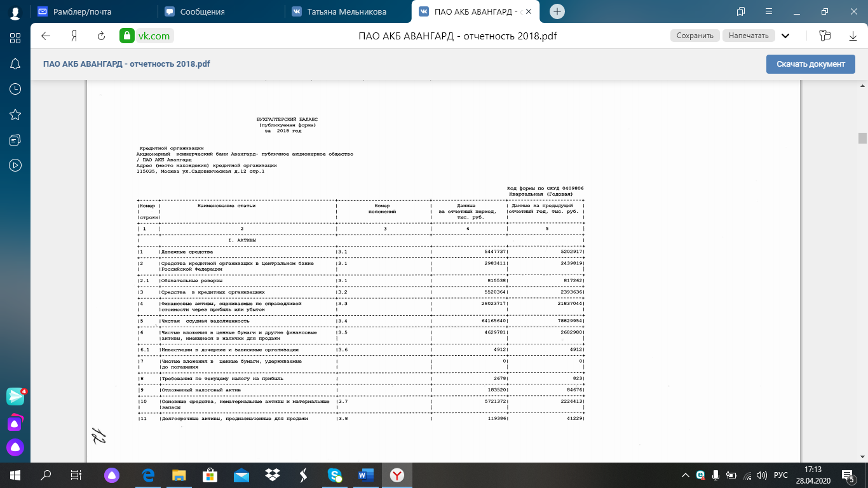Open the notifications bell in sidebar
The height and width of the screenshot is (488, 868).
pyautogui.click(x=15, y=64)
